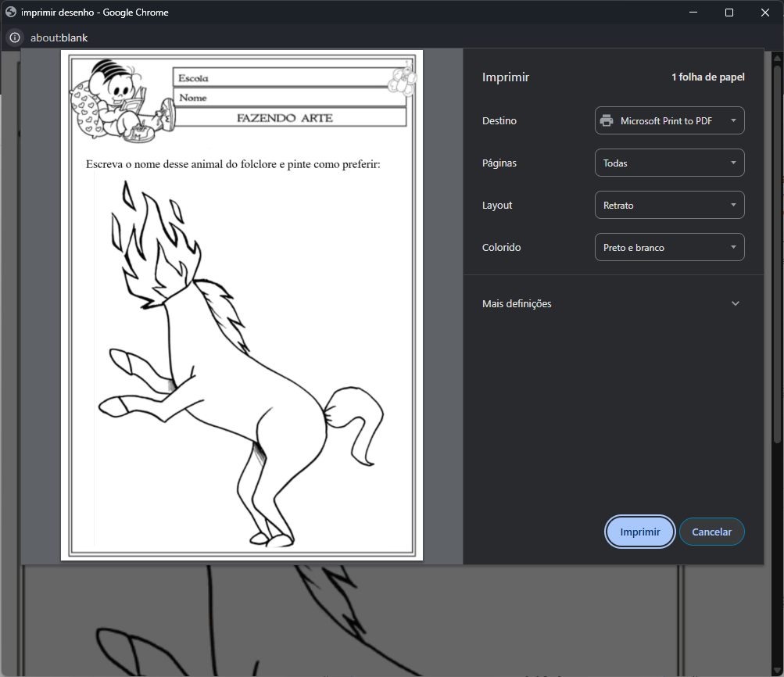Click the Imprimir button
The height and width of the screenshot is (677, 784).
pos(639,532)
